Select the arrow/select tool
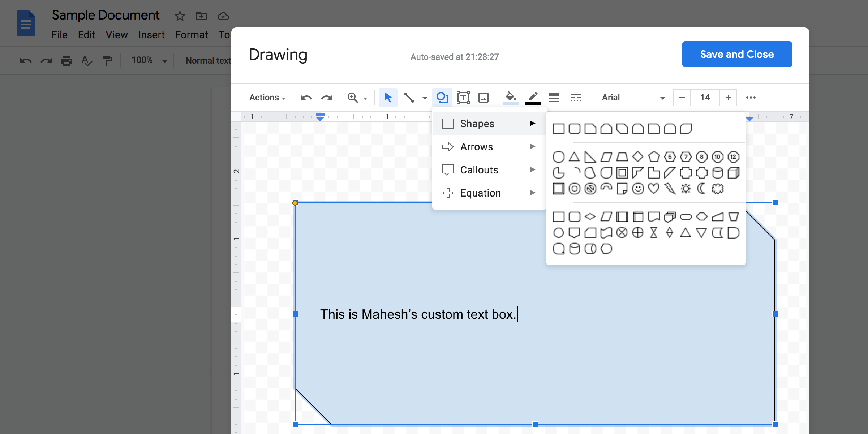This screenshot has width=868, height=434. (387, 98)
